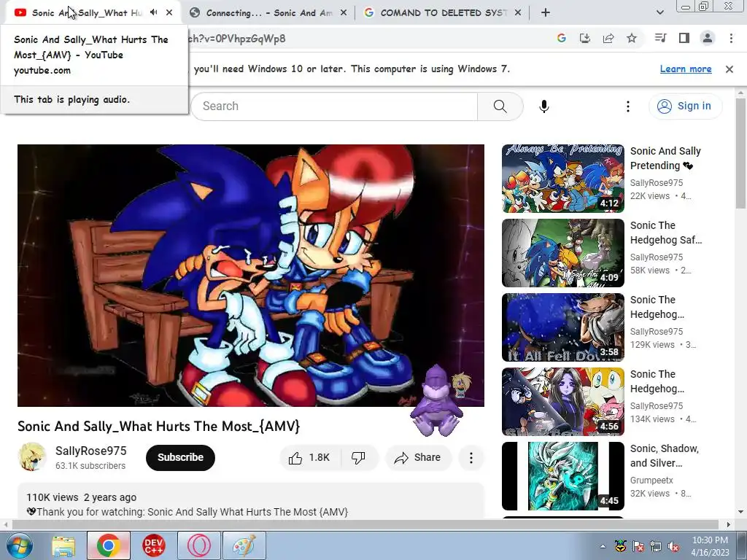Click the taskbar clock showing 10:30 PM
The width and height of the screenshot is (747, 560).
[x=710, y=546]
